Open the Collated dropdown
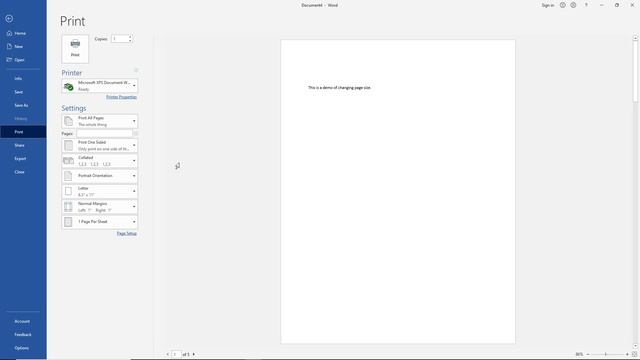This screenshot has width=640, height=360. click(x=100, y=161)
